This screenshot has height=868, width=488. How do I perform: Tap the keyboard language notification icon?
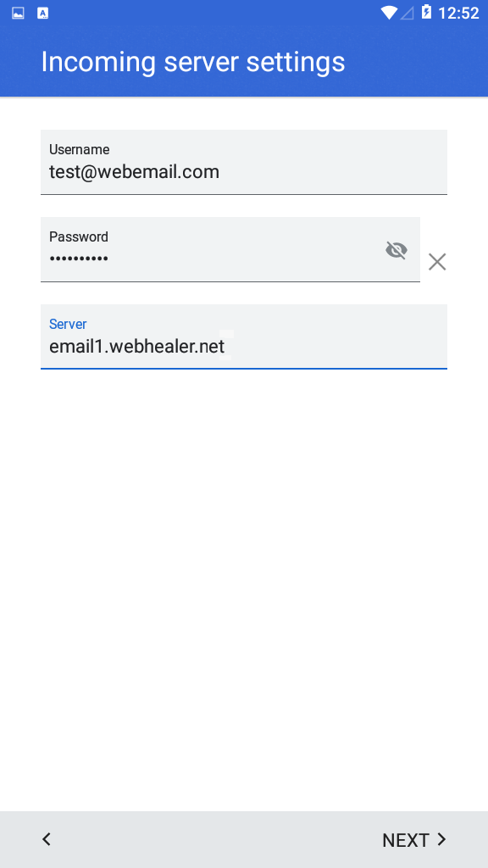click(42, 13)
